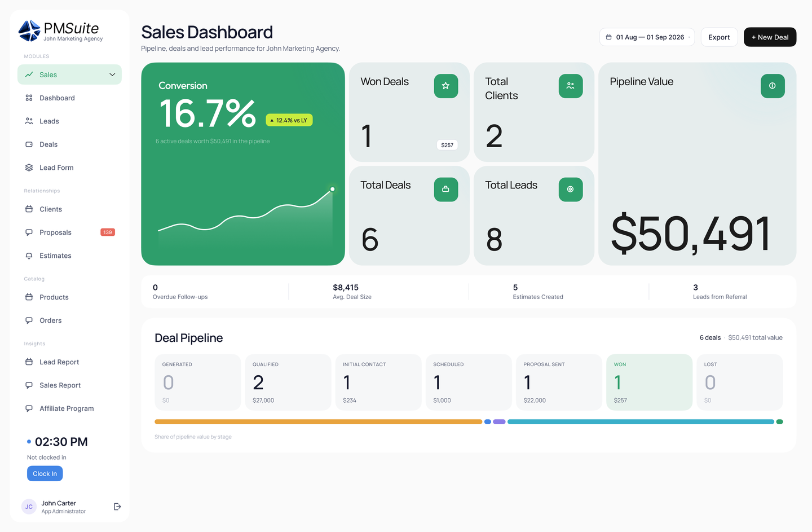Open Proposals in the sidebar
The image size is (812, 532).
(x=69, y=232)
